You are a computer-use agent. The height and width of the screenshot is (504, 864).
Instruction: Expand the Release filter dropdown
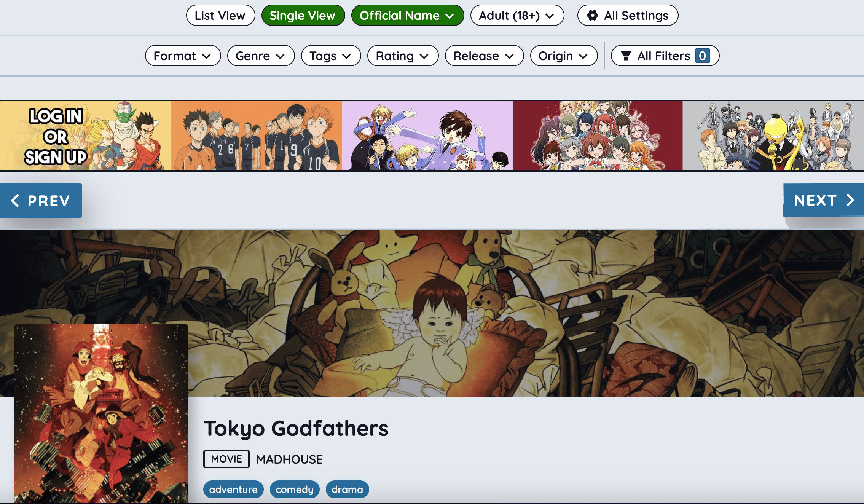pos(485,56)
